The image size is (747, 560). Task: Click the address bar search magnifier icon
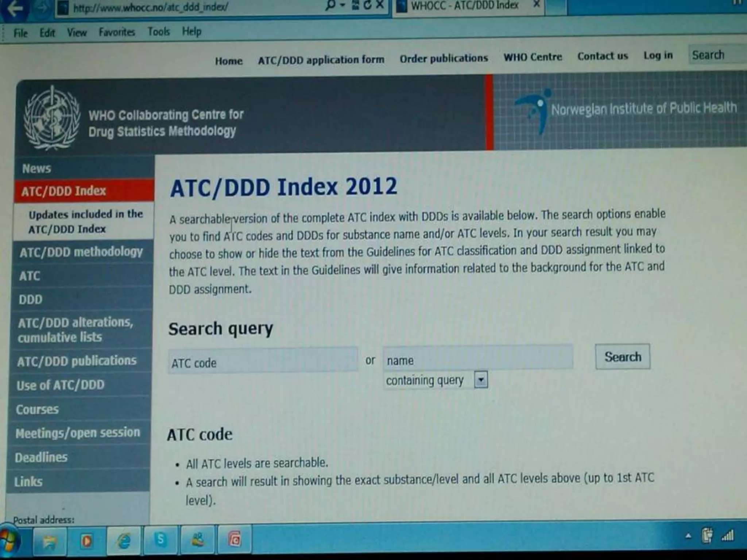click(330, 5)
